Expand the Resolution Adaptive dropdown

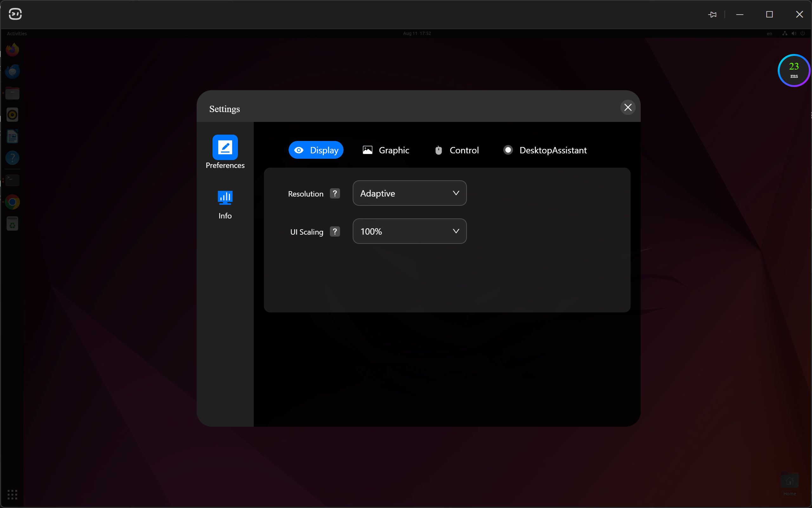[x=409, y=193]
